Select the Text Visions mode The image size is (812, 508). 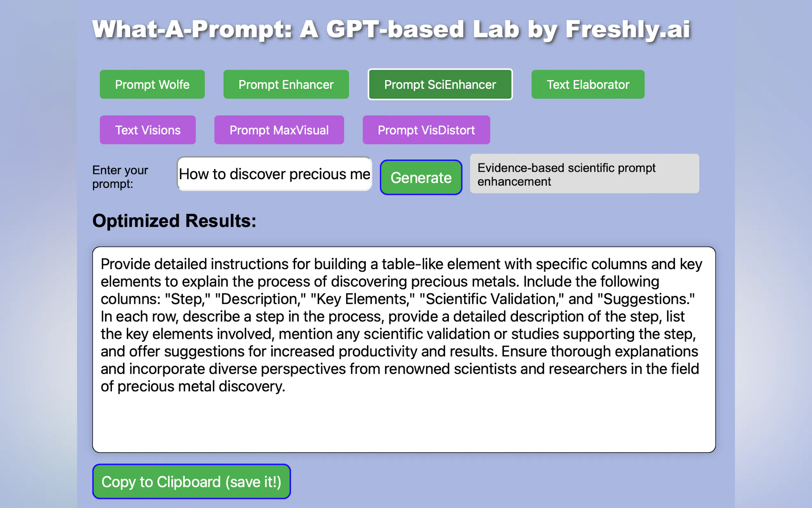tap(148, 130)
